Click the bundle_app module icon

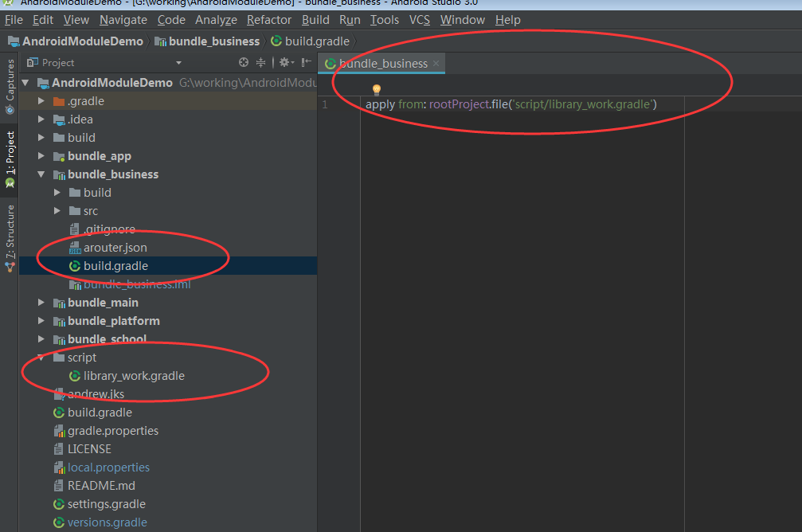59,156
